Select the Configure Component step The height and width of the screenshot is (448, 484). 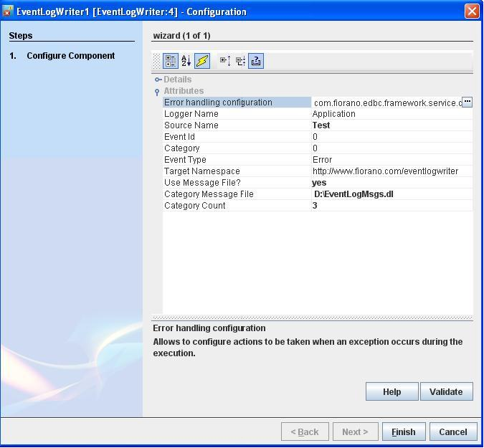point(70,56)
